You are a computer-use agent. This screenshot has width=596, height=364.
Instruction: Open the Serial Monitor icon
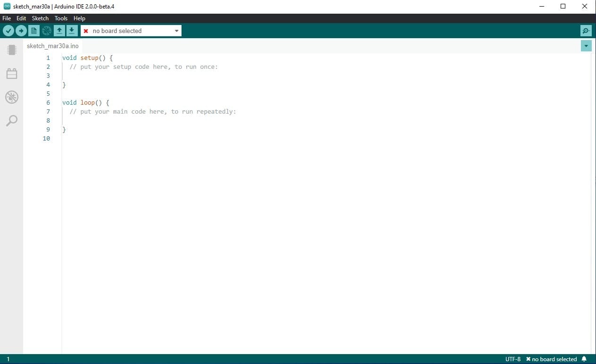click(x=586, y=31)
